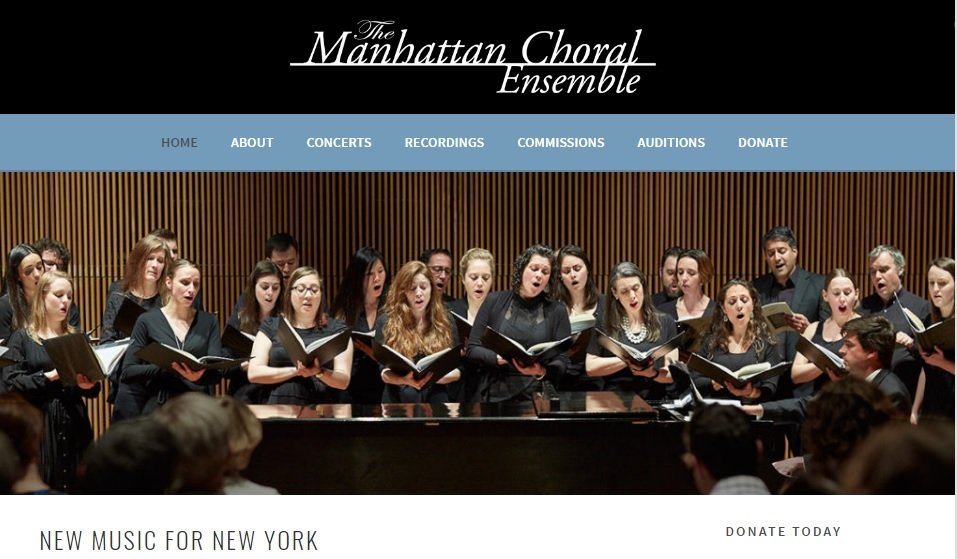The image size is (957, 559).
Task: Select the Donate Today sidebar heading
Action: click(x=783, y=532)
